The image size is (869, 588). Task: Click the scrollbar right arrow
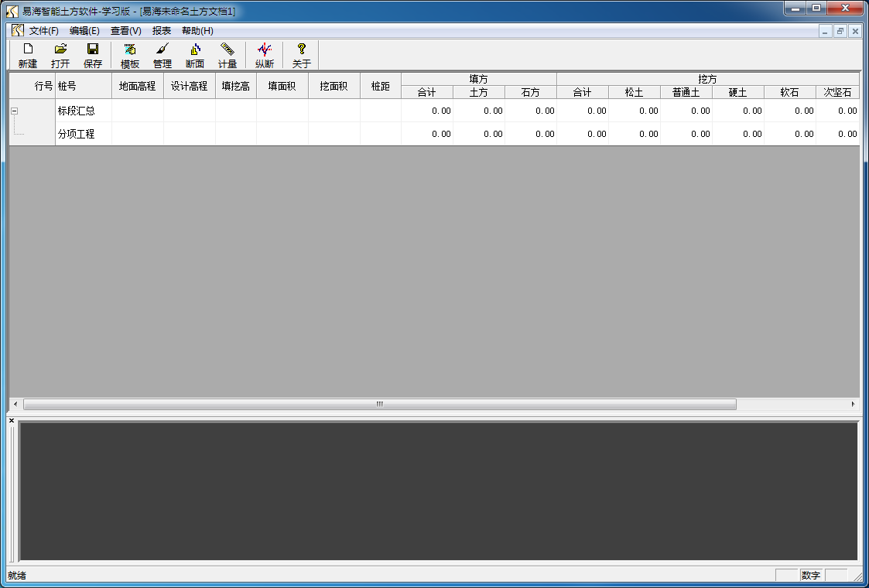click(x=853, y=404)
